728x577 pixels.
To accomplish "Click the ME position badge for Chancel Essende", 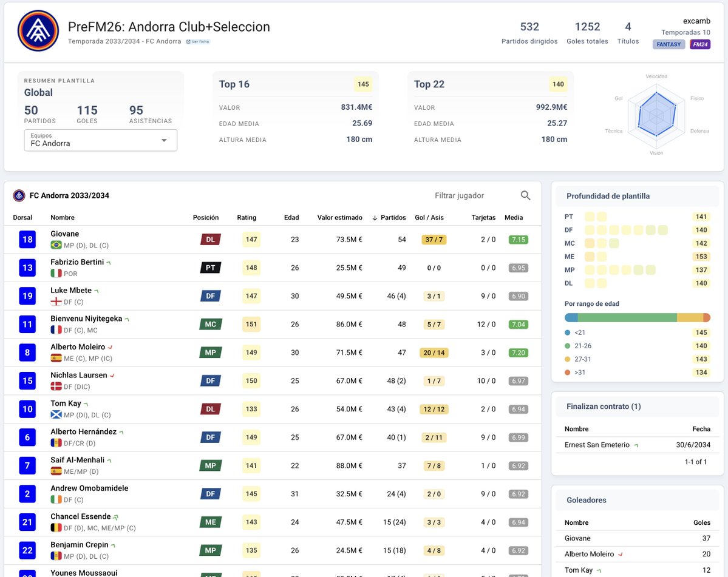I will tap(211, 523).
